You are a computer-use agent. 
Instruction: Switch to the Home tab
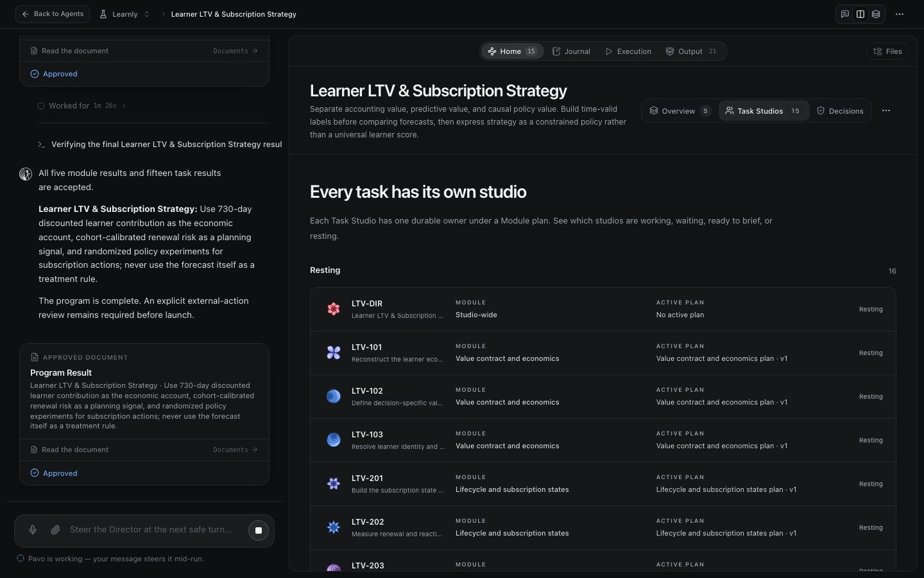512,51
